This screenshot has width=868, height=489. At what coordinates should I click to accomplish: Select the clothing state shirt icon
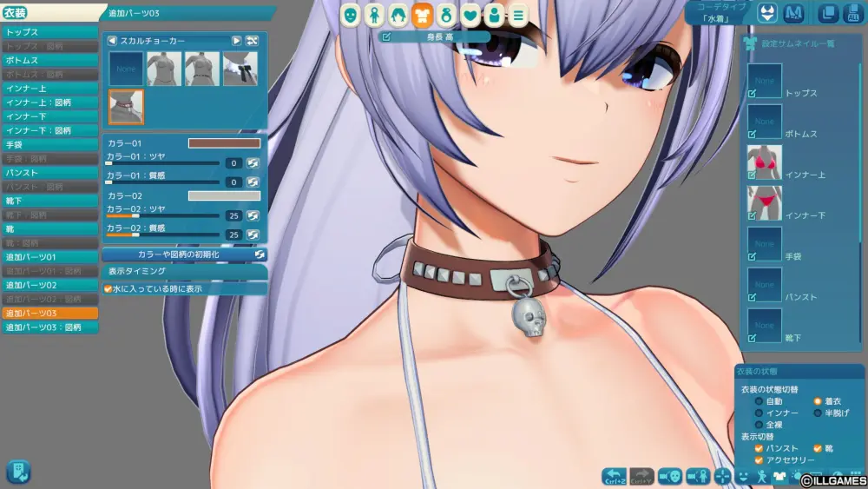tap(780, 477)
